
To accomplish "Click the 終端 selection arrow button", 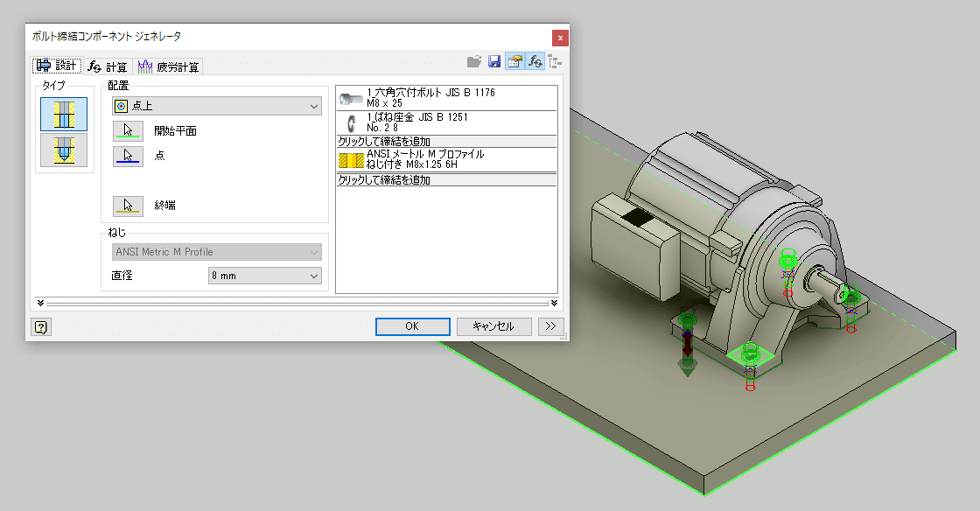I will click(128, 206).
